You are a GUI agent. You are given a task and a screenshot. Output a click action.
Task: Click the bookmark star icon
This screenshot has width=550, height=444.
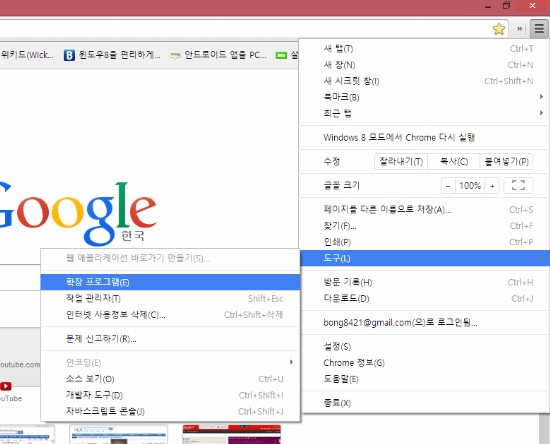(x=499, y=29)
